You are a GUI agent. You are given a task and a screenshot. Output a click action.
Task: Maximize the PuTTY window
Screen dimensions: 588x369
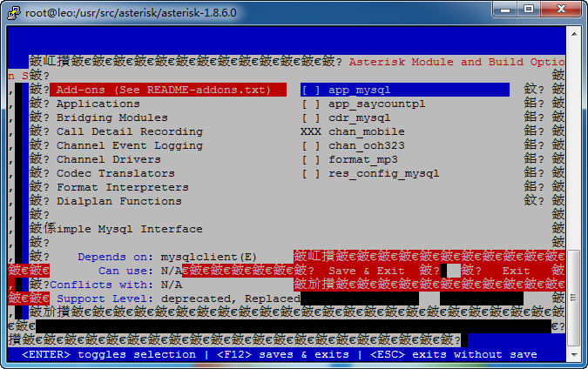point(529,9)
